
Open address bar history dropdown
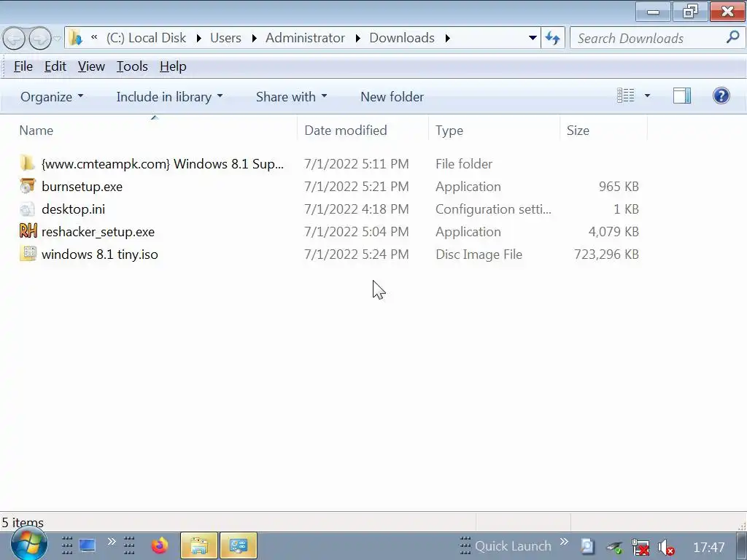click(533, 38)
